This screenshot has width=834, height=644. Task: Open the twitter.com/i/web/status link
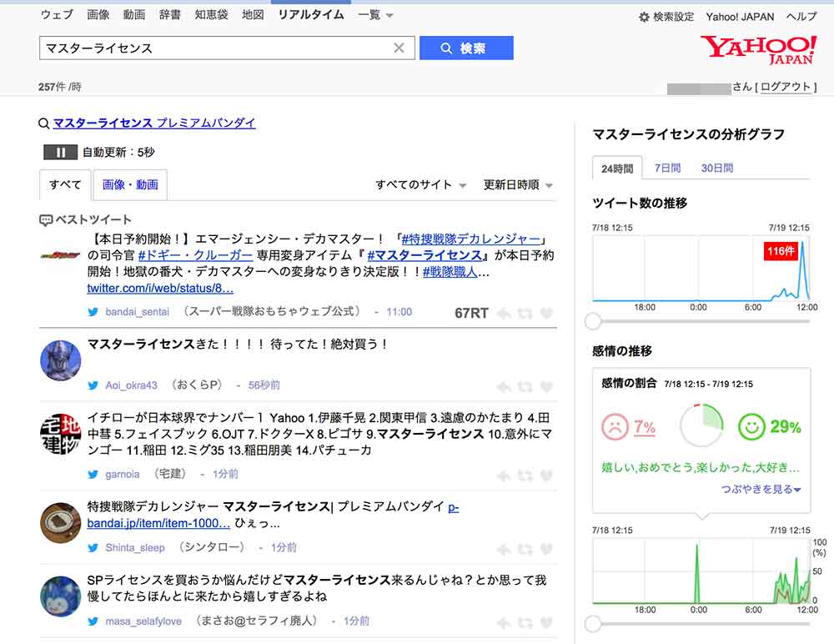pyautogui.click(x=160, y=289)
